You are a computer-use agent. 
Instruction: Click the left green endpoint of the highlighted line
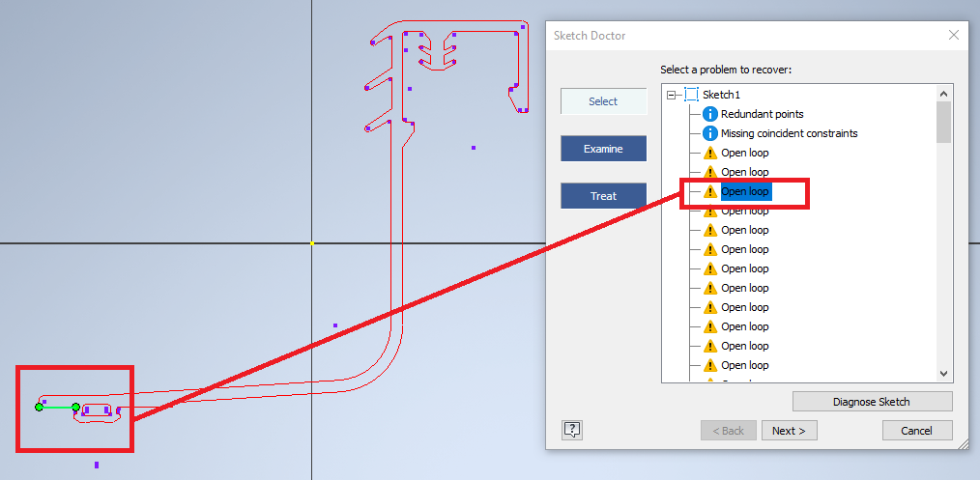pyautogui.click(x=39, y=407)
